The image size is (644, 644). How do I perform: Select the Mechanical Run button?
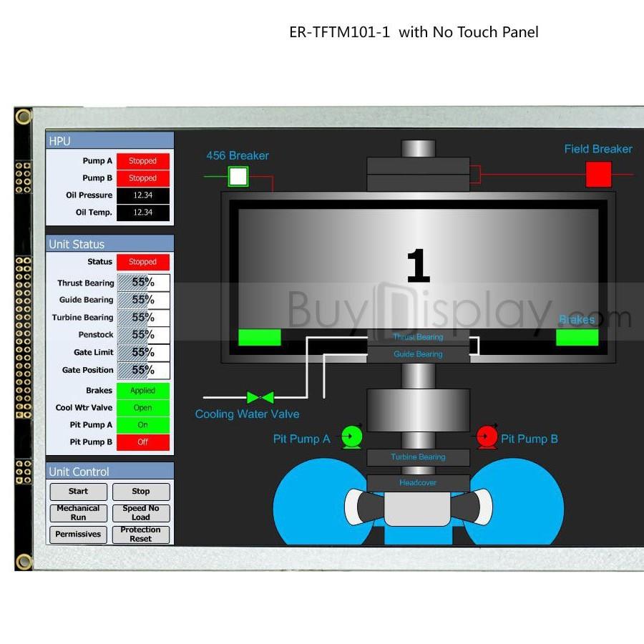(x=79, y=513)
